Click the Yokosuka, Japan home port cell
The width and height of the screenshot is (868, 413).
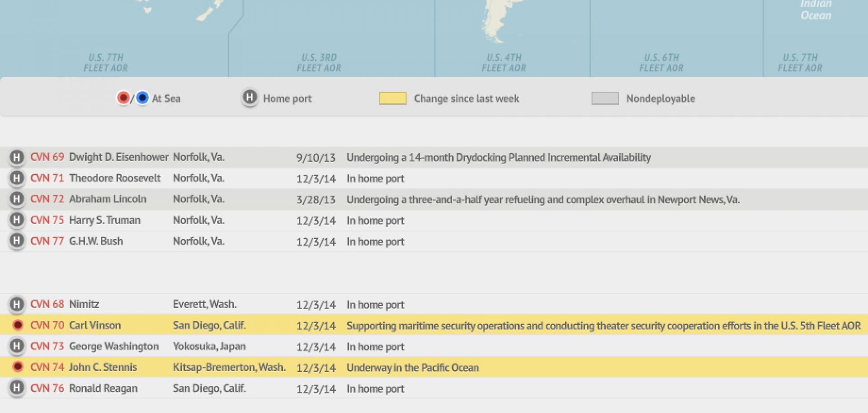click(209, 346)
